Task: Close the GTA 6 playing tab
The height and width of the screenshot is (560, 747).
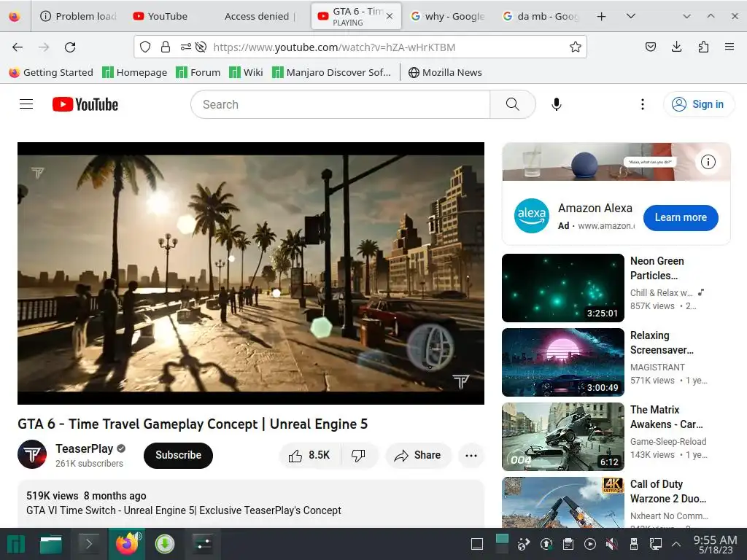Action: (x=390, y=16)
